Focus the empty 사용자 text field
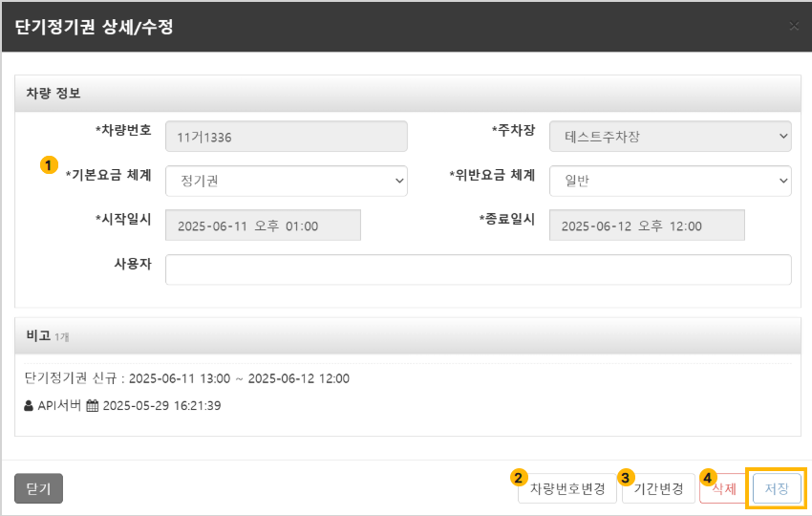The width and height of the screenshot is (812, 516). click(x=479, y=269)
